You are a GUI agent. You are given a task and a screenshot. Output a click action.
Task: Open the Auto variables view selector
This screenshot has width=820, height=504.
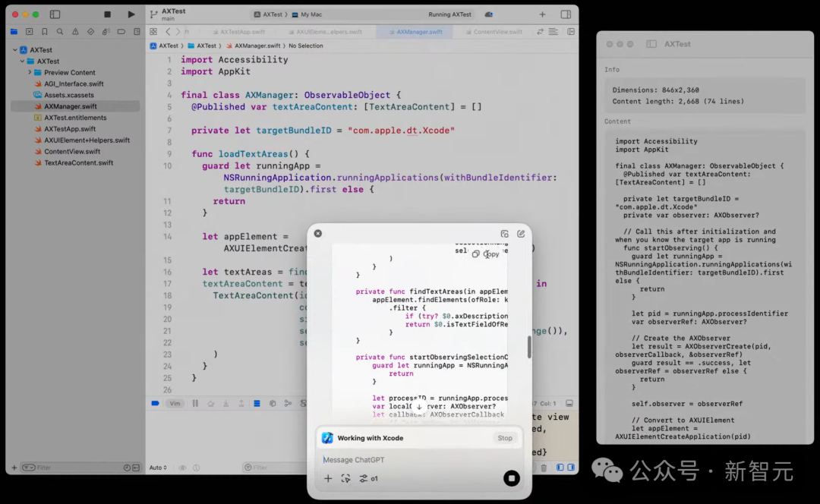click(158, 468)
